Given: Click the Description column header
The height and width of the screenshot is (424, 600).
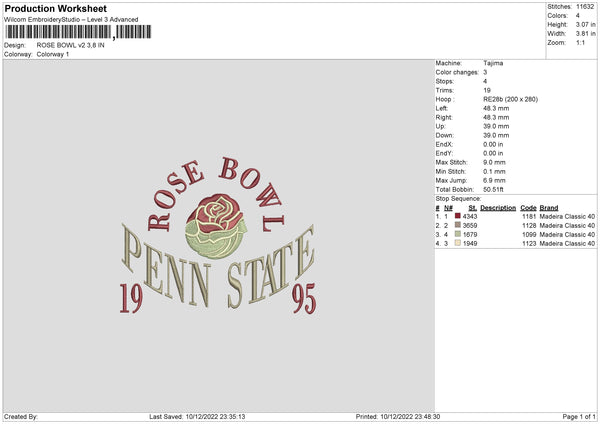Looking at the screenshot, I should pyautogui.click(x=498, y=208).
